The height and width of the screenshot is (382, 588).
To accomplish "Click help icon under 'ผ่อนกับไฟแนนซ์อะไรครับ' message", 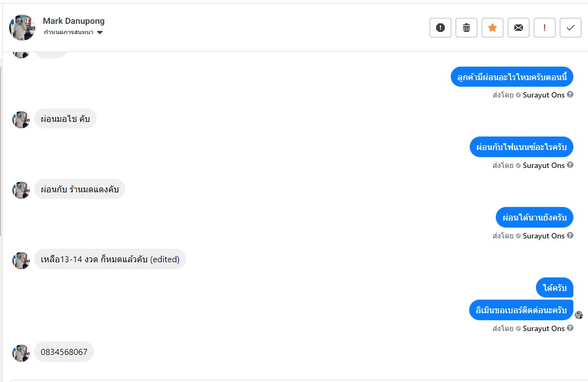I will pos(570,165).
